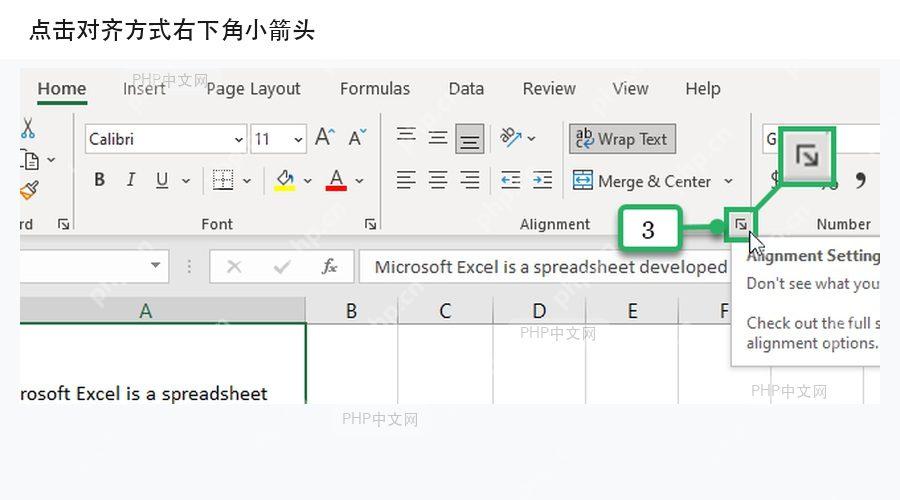Align text right

pyautogui.click(x=470, y=180)
